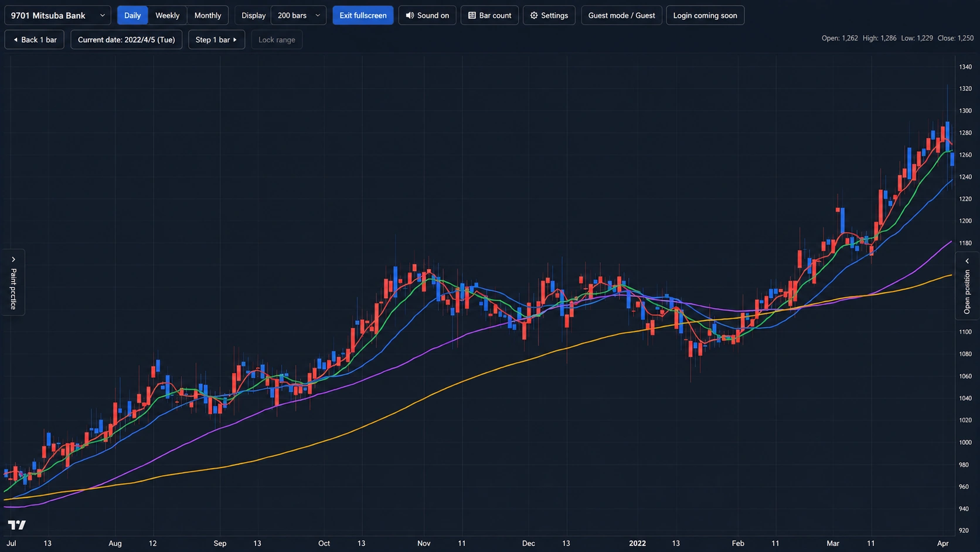Click the Open: 1,262 value readout
This screenshot has width=980, height=552.
click(x=839, y=38)
